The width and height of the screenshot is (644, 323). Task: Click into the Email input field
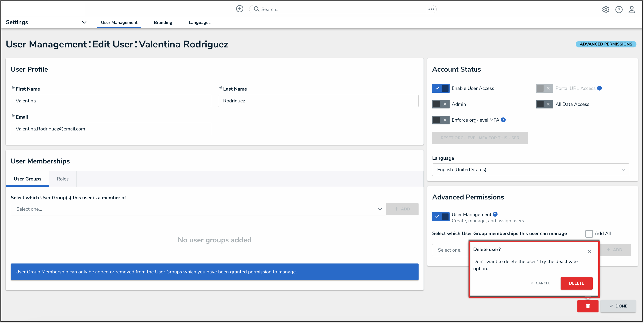(x=111, y=129)
